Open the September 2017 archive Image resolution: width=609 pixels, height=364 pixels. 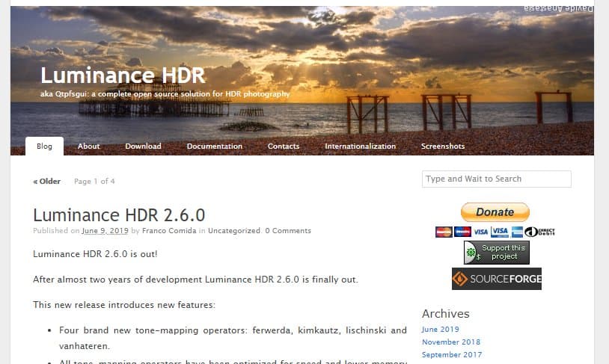(452, 355)
